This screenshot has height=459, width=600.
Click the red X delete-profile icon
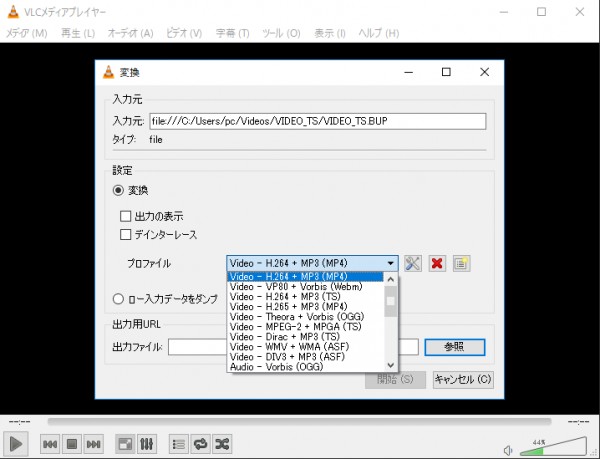(437, 263)
